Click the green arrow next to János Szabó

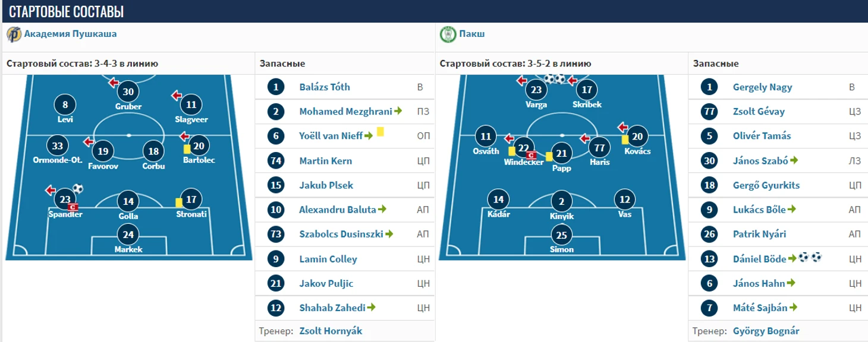coord(794,160)
